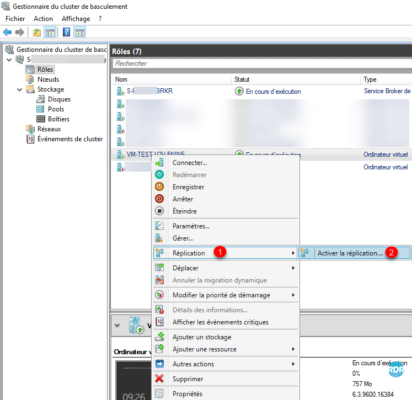Click the VM-TEST role icon in list
The width and height of the screenshot is (412, 400).
[x=120, y=154]
